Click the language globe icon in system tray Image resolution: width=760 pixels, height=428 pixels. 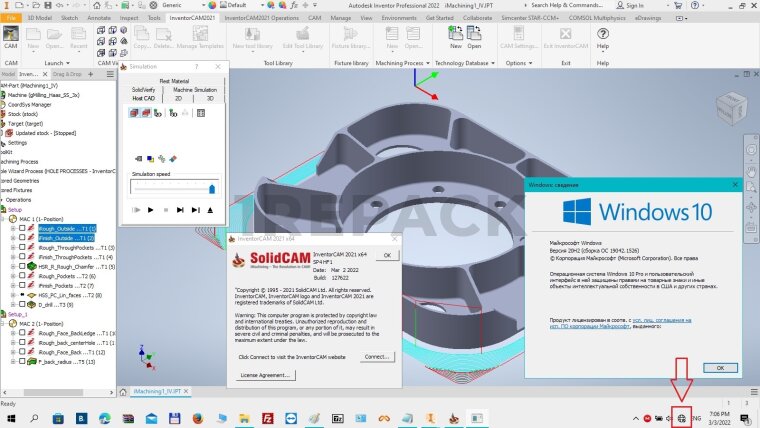point(683,416)
